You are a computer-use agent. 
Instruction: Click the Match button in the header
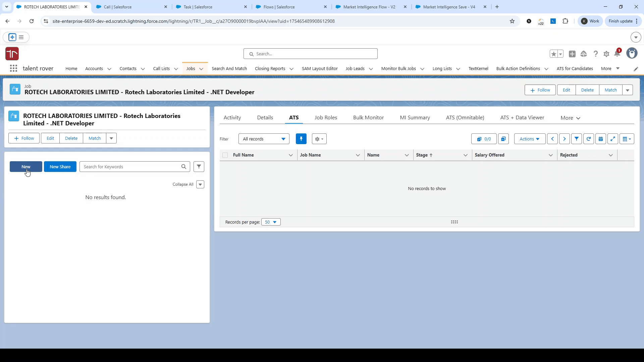(610, 90)
